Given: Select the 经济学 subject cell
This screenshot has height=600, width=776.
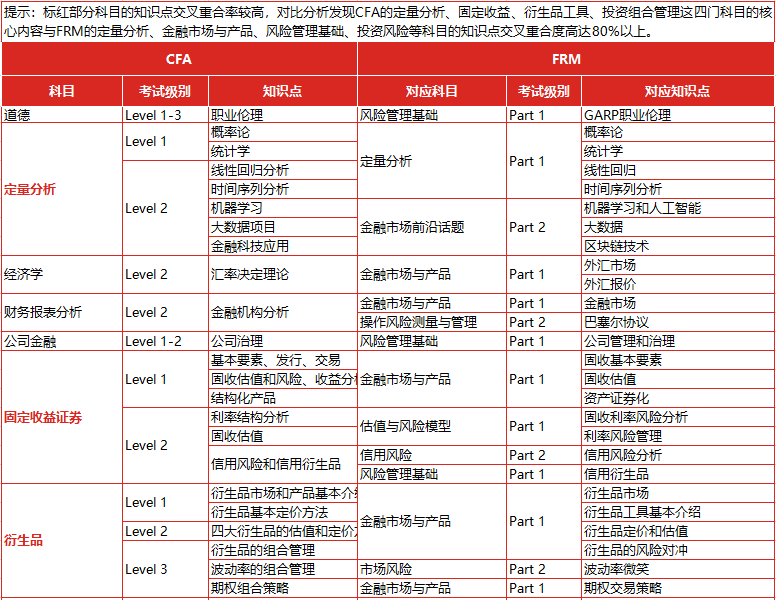Looking at the screenshot, I should pos(62,274).
